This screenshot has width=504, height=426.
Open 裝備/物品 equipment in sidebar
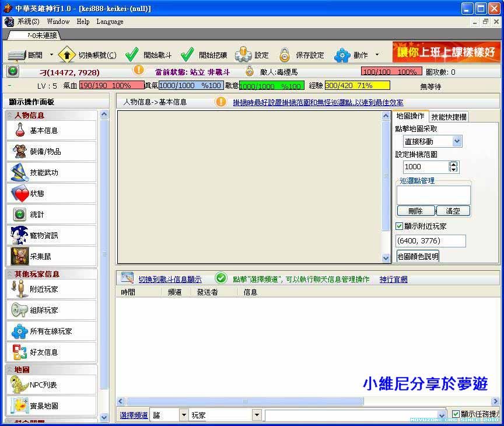tap(51, 152)
